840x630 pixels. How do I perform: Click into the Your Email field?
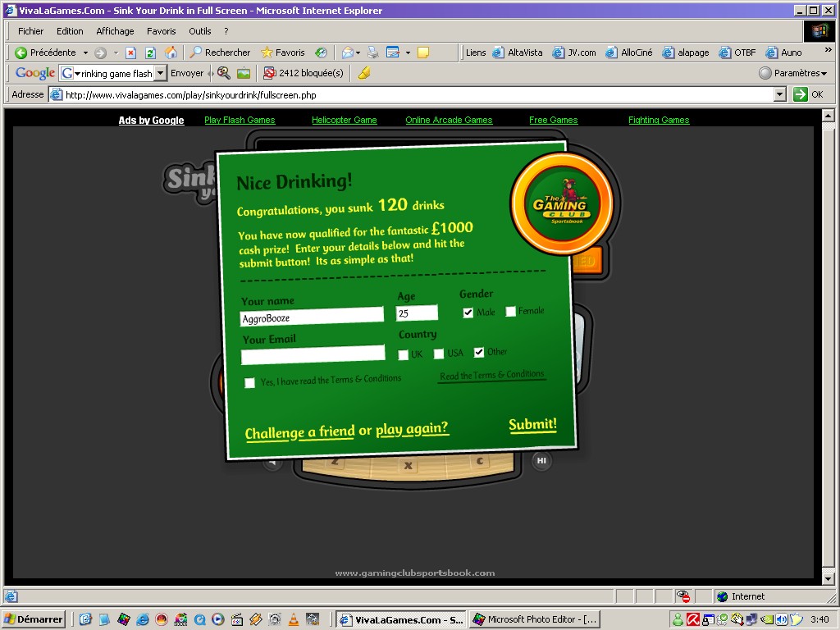(313, 354)
